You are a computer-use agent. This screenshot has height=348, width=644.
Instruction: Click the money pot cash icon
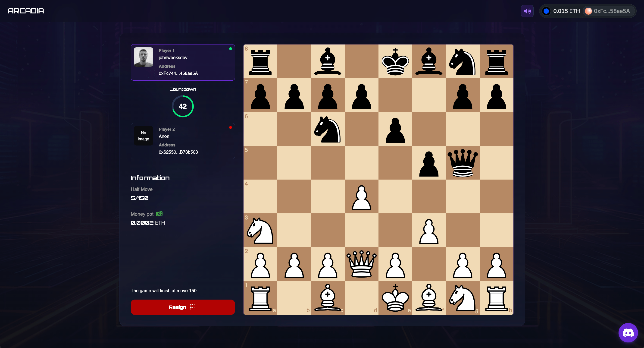159,214
